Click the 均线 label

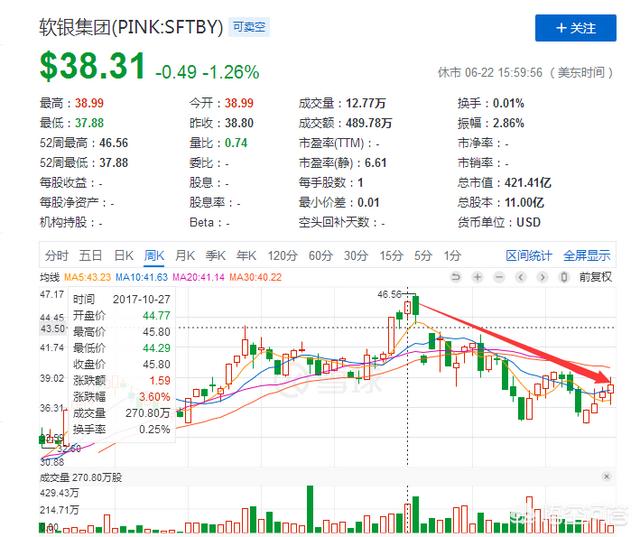point(50,277)
